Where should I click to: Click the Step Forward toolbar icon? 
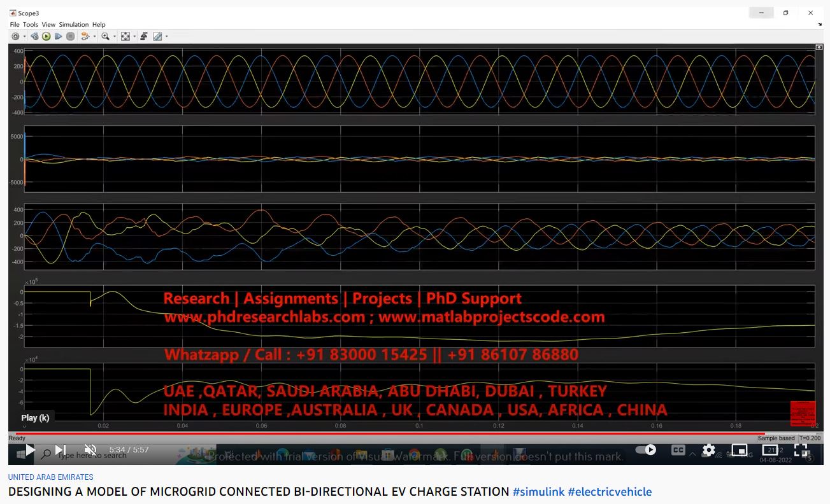59,36
